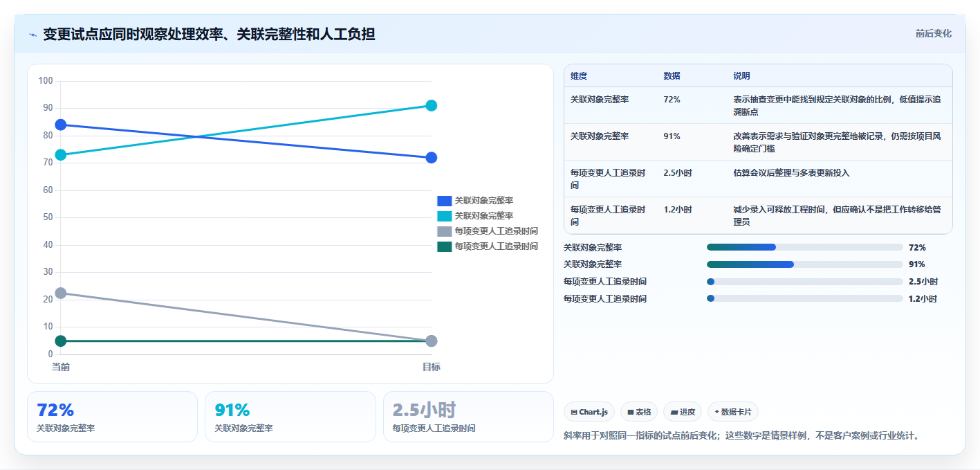Click the description starting 改善表示需求与验证对象
The height and width of the screenshot is (470, 980).
pyautogui.click(x=837, y=143)
